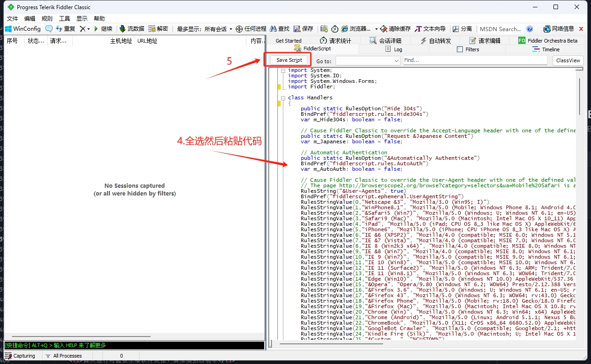Open the 编辑 menu
Screen dimensions: 591x364
30,18
